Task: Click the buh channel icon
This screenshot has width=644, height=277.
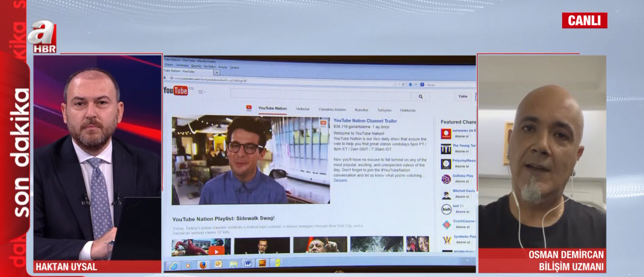Action: click(x=446, y=209)
